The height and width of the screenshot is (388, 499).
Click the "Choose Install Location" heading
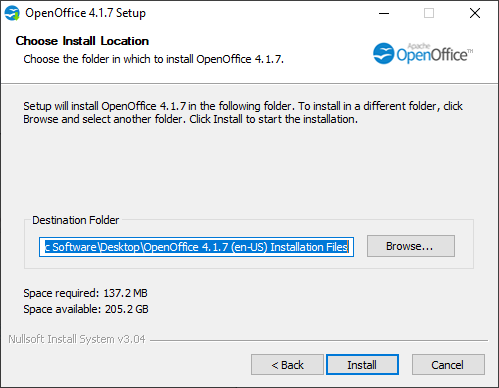(x=82, y=41)
